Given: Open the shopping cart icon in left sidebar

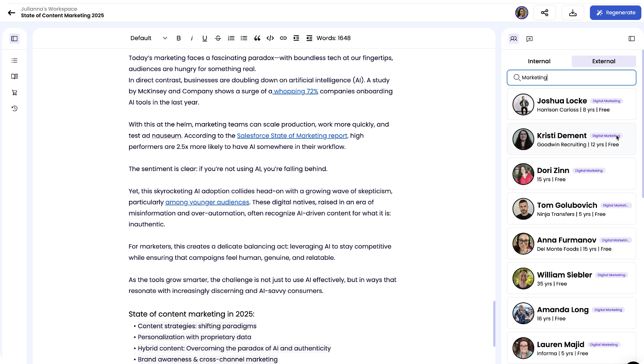Looking at the screenshot, I should tap(15, 93).
